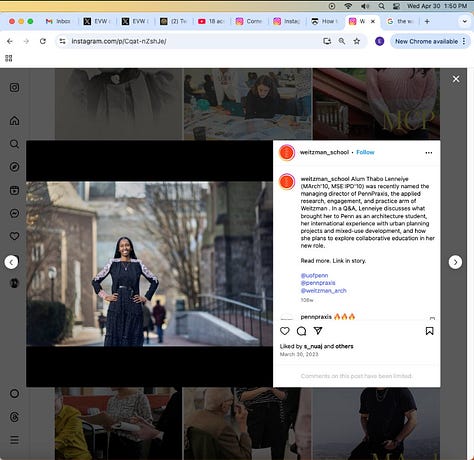The width and height of the screenshot is (474, 460).
Task: Click MCP thumbnail behind overlay
Action: tap(376, 104)
